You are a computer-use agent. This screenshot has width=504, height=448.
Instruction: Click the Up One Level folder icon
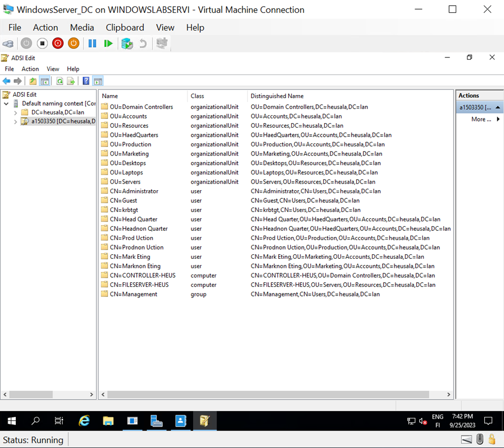pyautogui.click(x=32, y=80)
